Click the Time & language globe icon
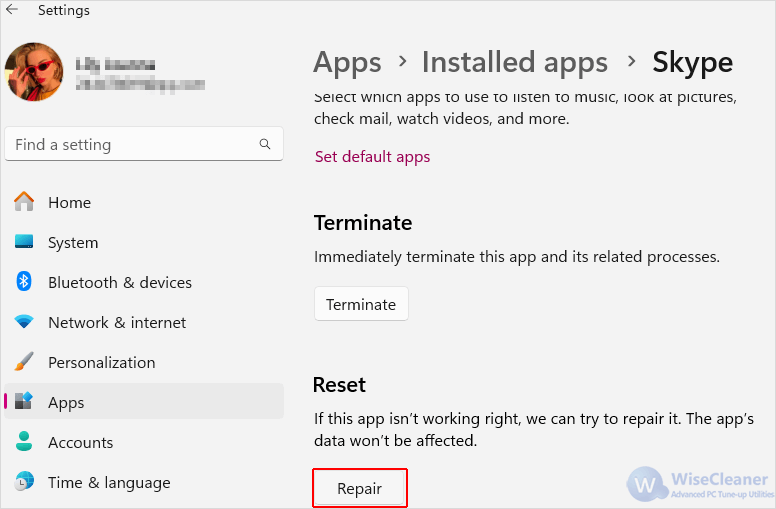The height and width of the screenshot is (509, 776). [24, 482]
